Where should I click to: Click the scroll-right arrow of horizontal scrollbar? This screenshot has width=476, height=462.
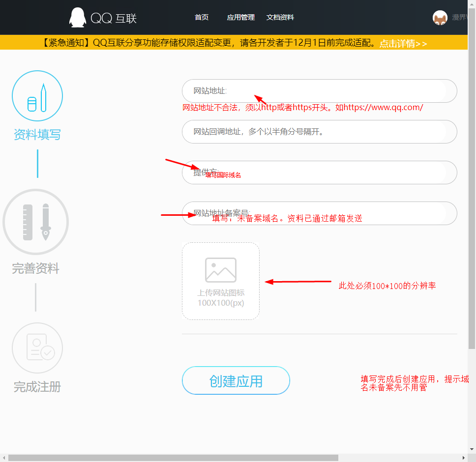point(464,458)
